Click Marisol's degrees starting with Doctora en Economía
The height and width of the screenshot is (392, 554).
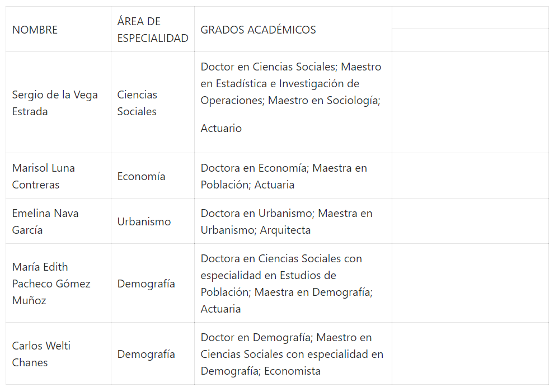click(x=284, y=176)
